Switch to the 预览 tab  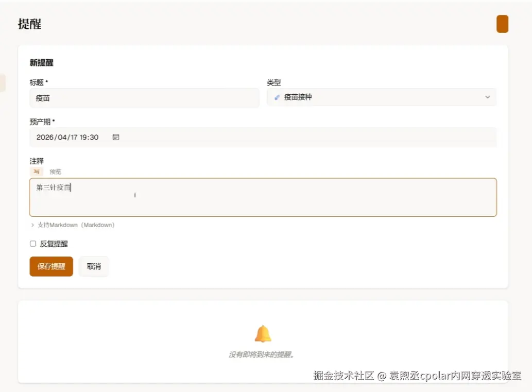55,172
